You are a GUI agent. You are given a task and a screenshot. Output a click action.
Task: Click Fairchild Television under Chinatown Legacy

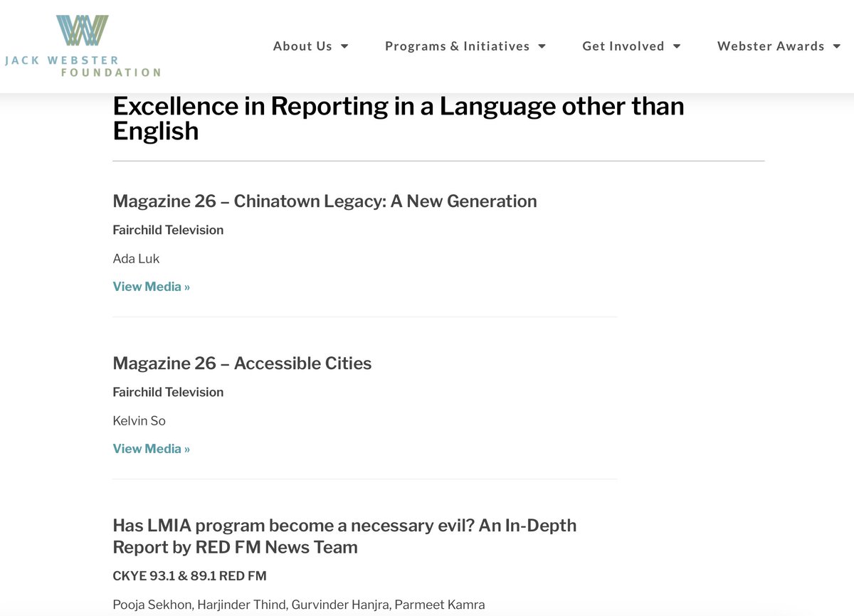[168, 230]
